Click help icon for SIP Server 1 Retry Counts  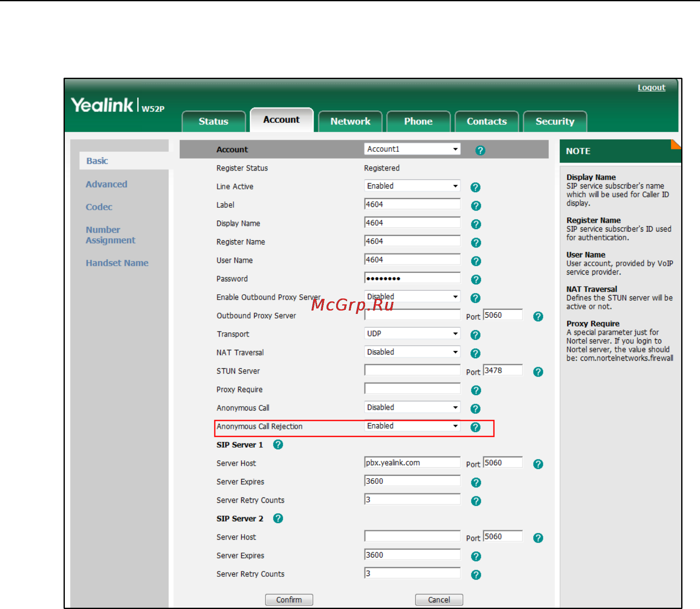tap(476, 501)
